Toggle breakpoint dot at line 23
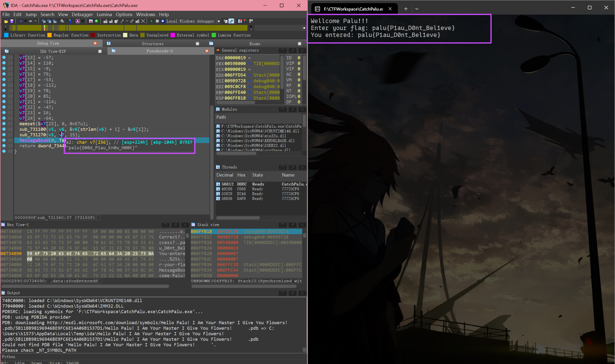The image size is (615, 364). click(x=4, y=57)
